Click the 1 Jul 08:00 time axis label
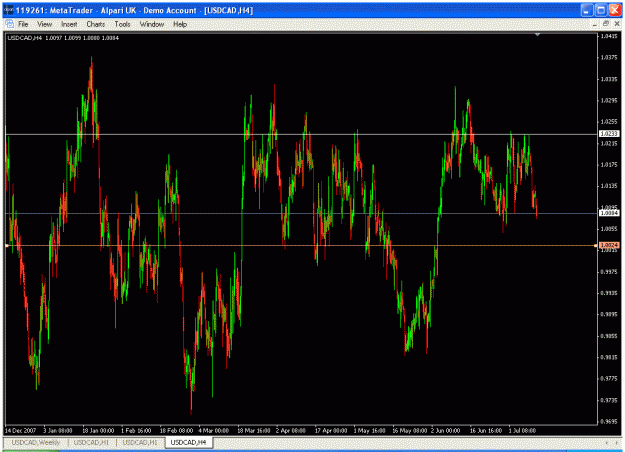This screenshot has height=452, width=625. pos(523,431)
